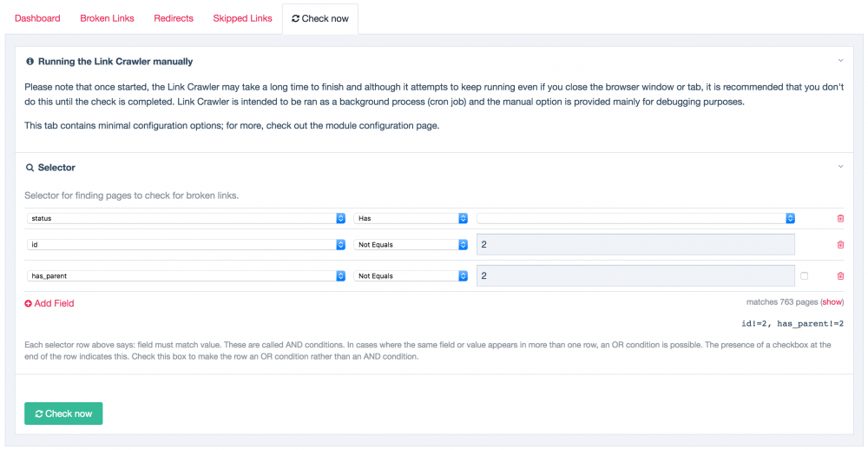Click the info icon beside Running the Link Crawler
The width and height of the screenshot is (868, 450).
[29, 62]
